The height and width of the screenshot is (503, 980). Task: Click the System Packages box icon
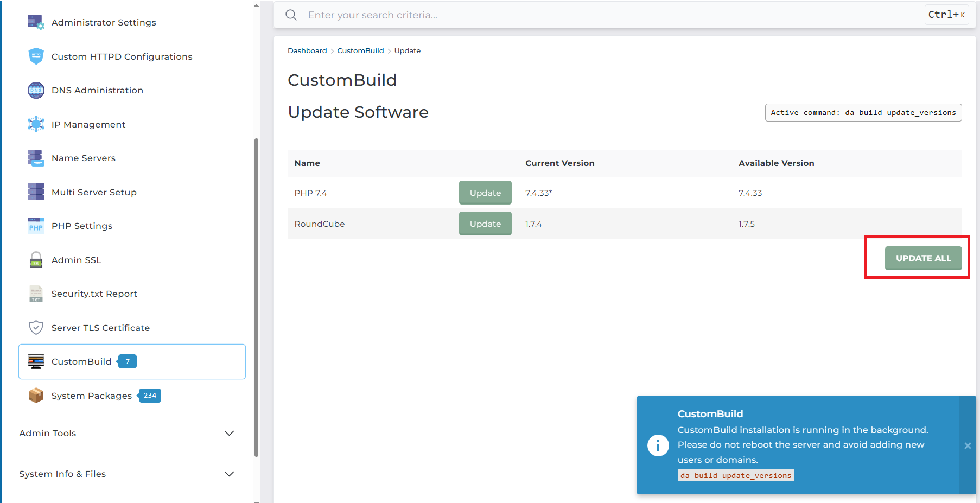[x=36, y=396]
